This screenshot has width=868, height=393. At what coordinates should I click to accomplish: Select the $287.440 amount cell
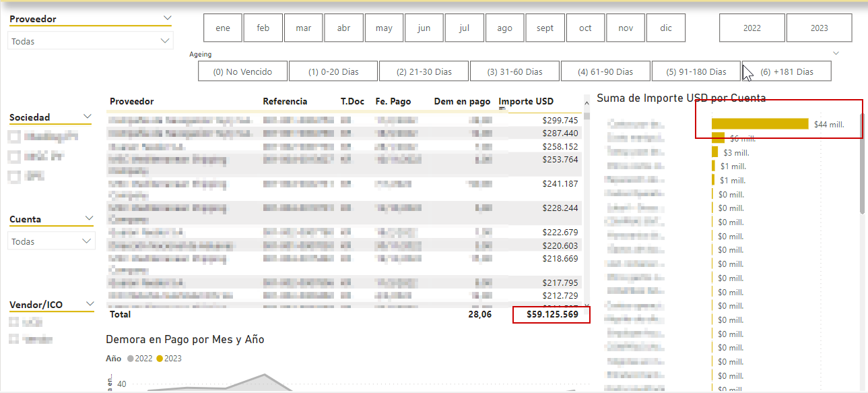click(560, 133)
